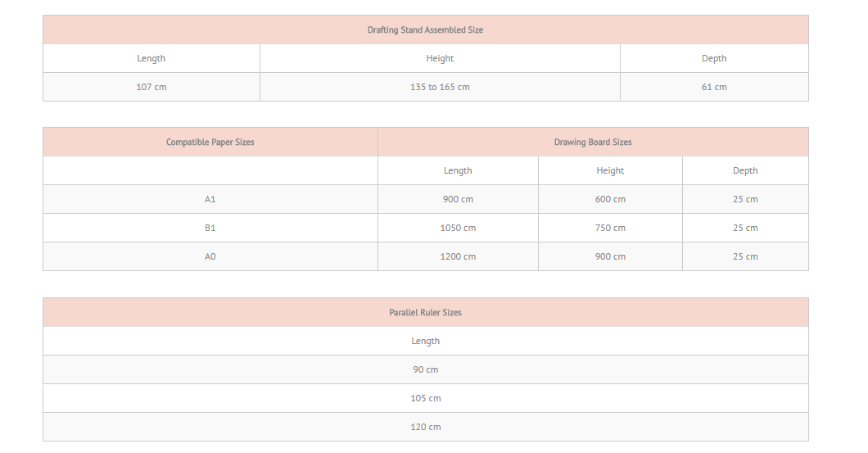Viewport: 868px width, 453px height.
Task: Click the 25 cm depth in A0 row
Action: (745, 256)
